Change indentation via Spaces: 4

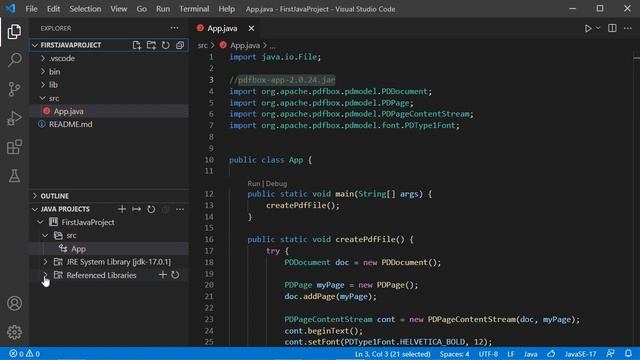pyautogui.click(x=454, y=353)
